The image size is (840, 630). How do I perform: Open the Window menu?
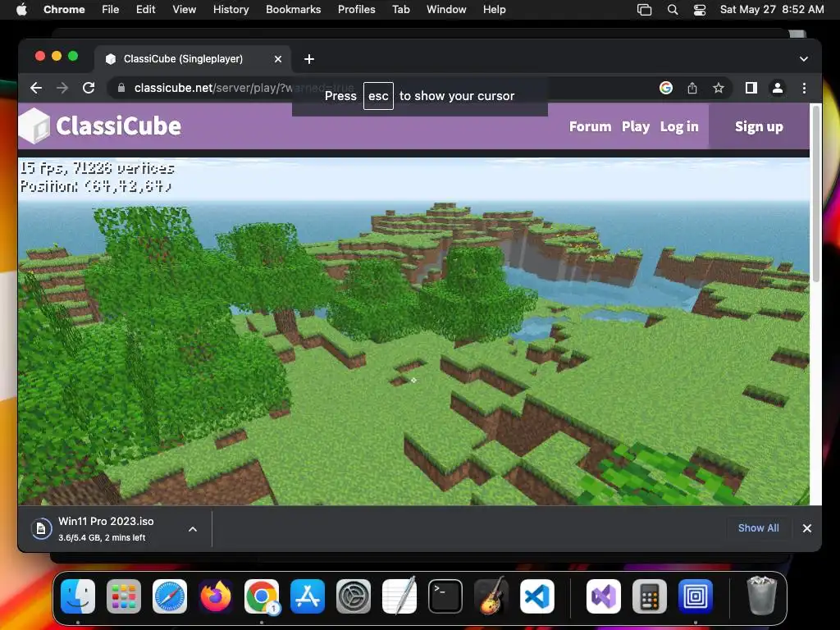click(x=446, y=10)
